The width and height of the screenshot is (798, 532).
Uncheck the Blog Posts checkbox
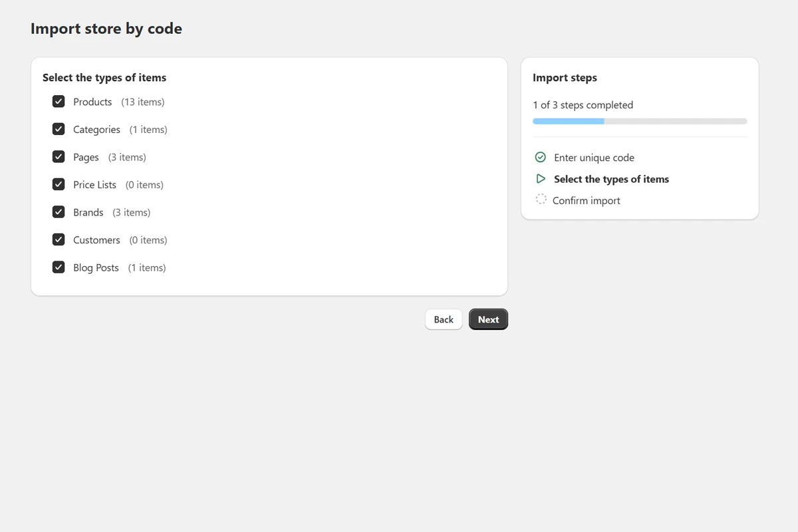tap(59, 267)
